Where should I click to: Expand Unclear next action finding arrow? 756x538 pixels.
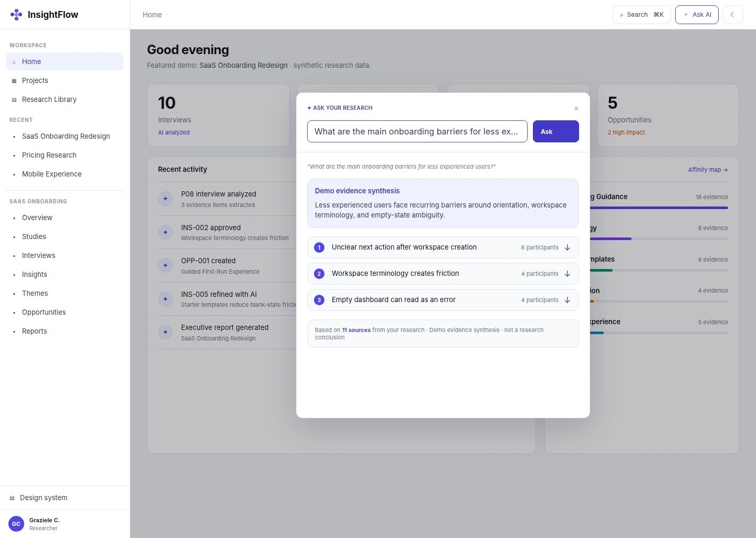pos(568,247)
